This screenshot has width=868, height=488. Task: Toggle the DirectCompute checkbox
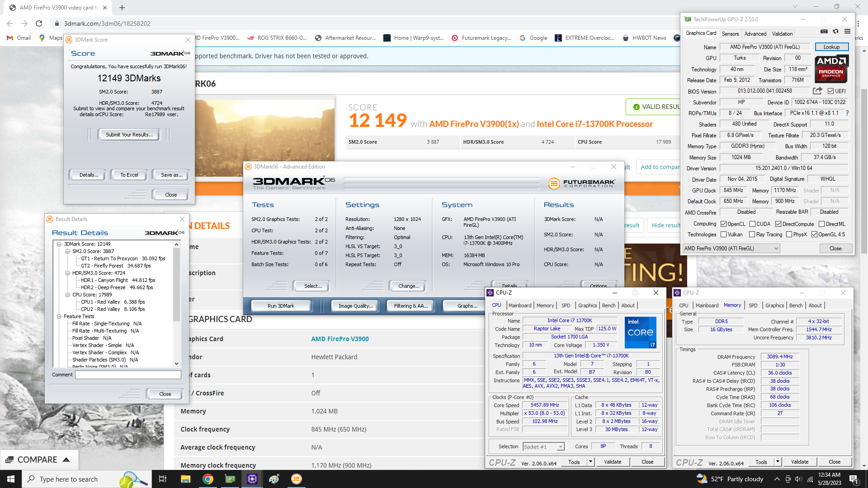778,224
